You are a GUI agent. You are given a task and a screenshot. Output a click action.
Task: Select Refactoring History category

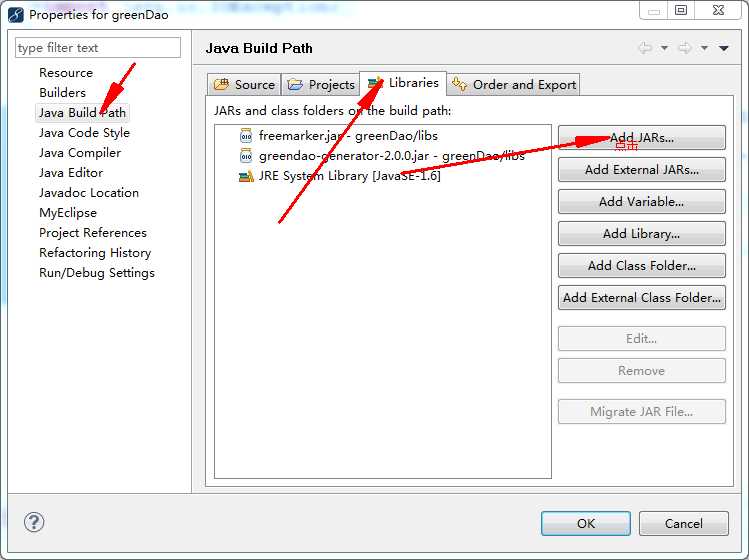(x=95, y=253)
